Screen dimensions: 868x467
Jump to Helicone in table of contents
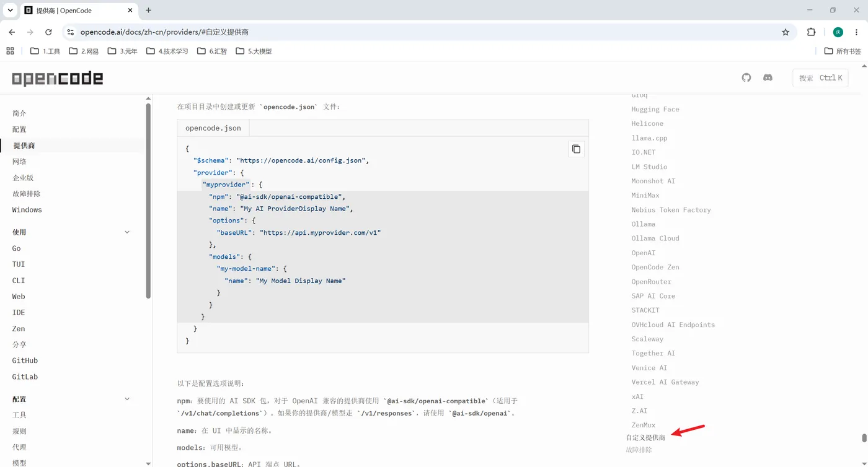tap(647, 123)
